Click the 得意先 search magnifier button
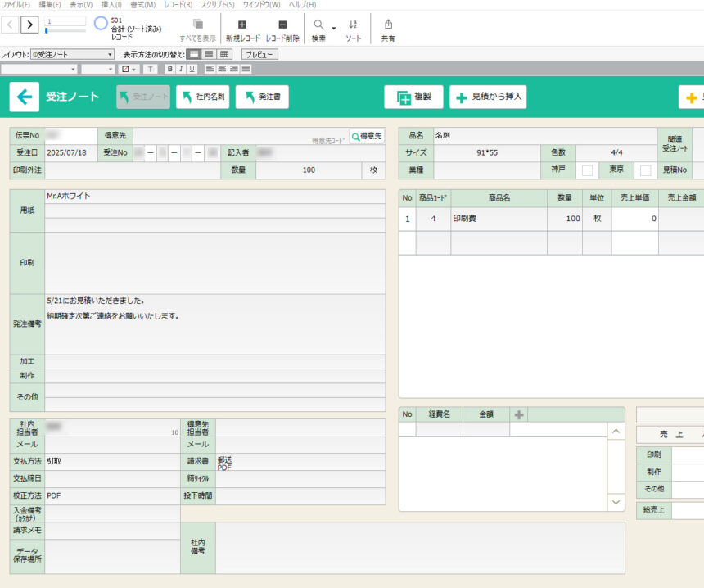This screenshot has width=704, height=588. pyautogui.click(x=367, y=136)
